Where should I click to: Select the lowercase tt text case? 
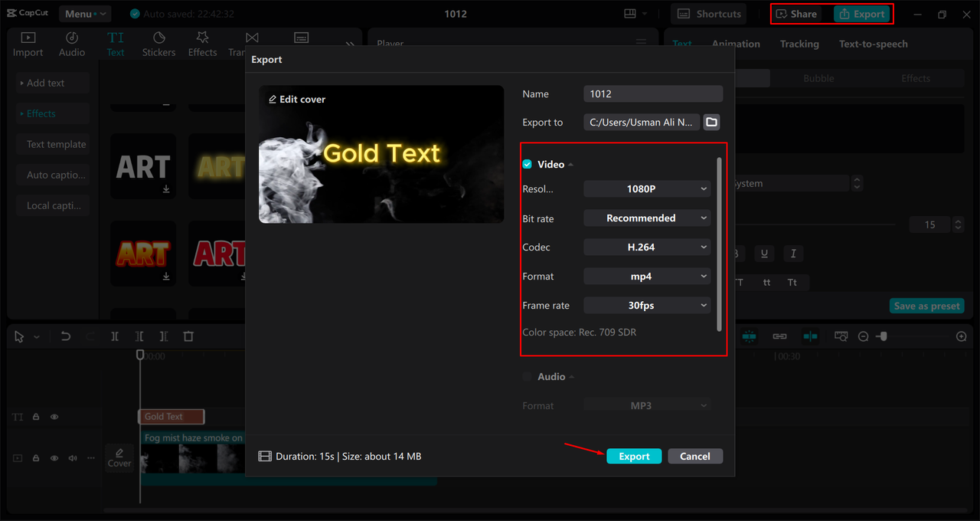coord(766,283)
